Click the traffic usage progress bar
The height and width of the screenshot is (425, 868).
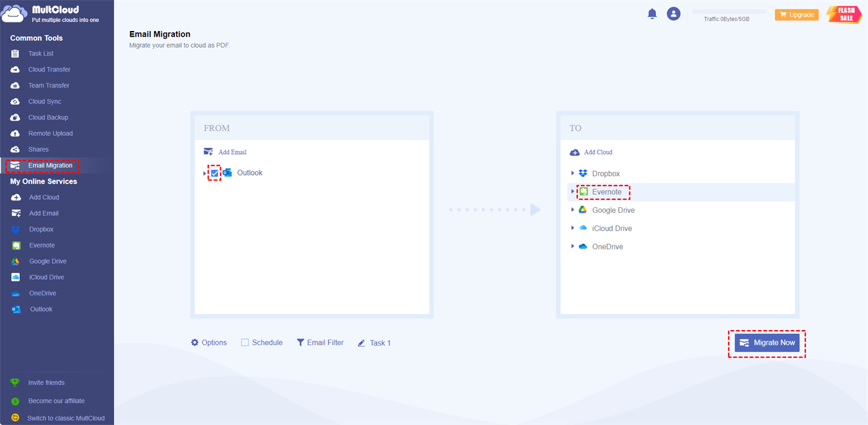pyautogui.click(x=728, y=11)
